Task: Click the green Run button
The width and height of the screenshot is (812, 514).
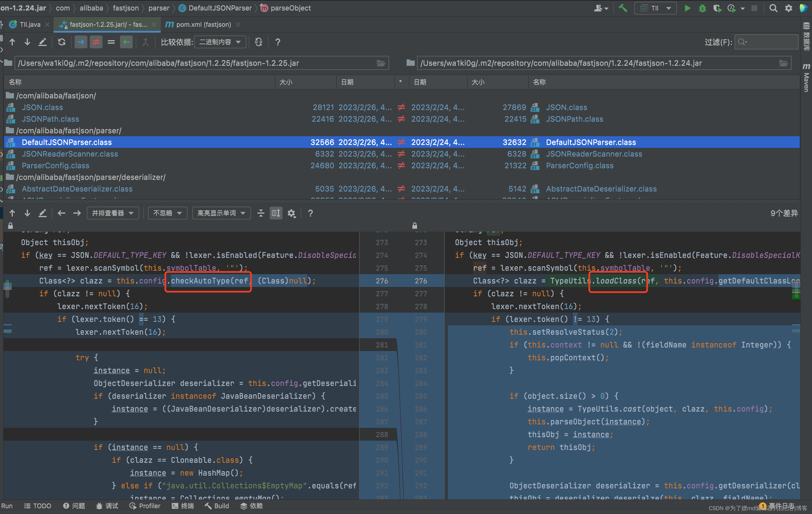Action: [687, 8]
